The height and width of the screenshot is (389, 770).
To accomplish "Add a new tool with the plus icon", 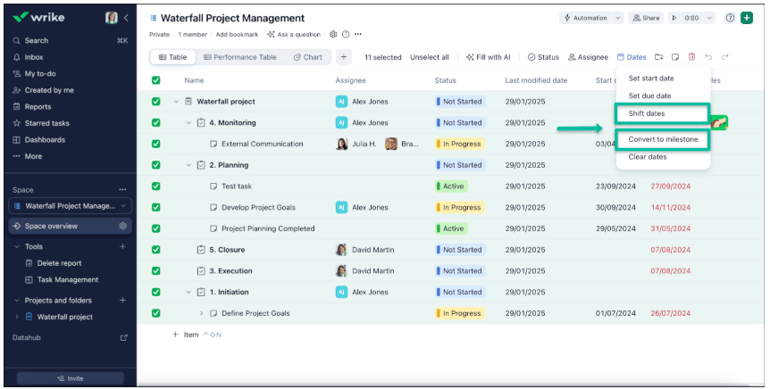I will coord(122,247).
